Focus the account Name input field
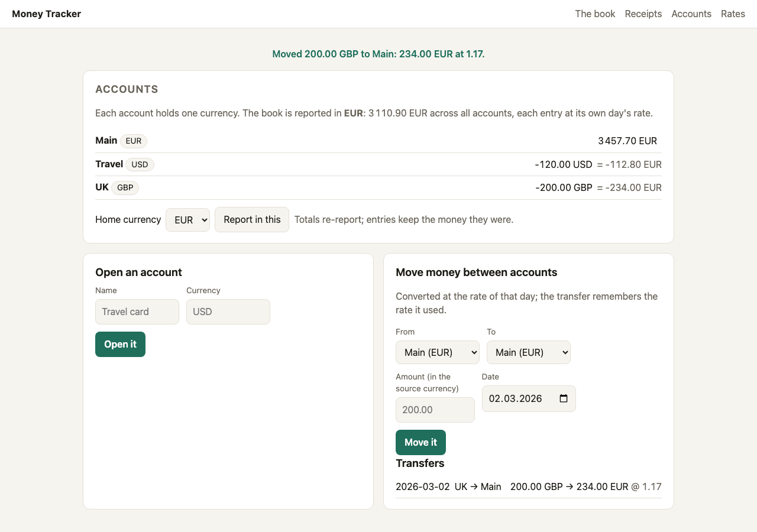The image size is (757, 532). click(137, 312)
